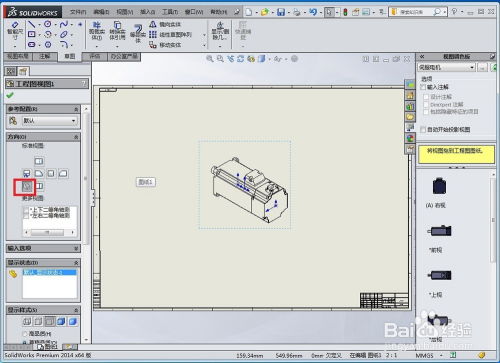500x363 pixels.
Task: Expand the 输入选项 section
Action: point(43,248)
